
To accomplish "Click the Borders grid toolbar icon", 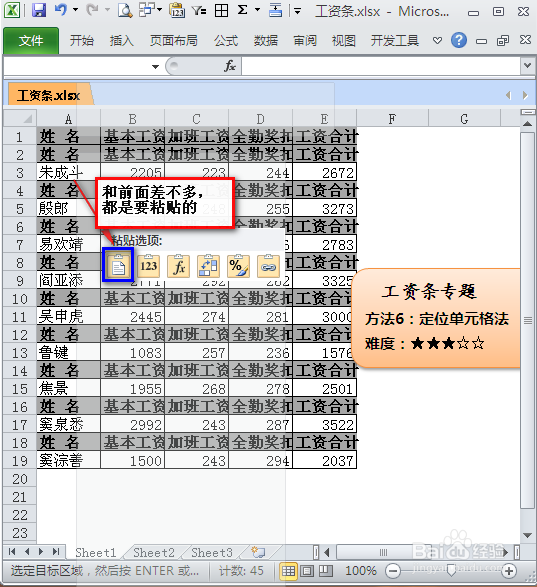I will 221,10.
